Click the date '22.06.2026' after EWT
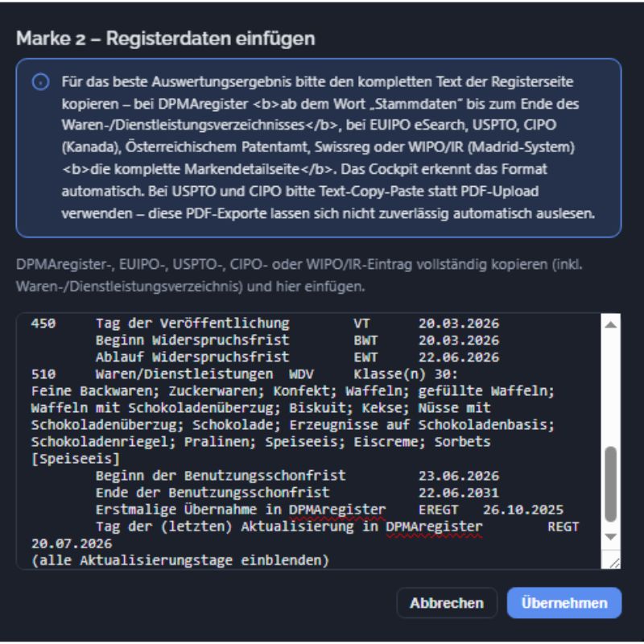 point(458,357)
